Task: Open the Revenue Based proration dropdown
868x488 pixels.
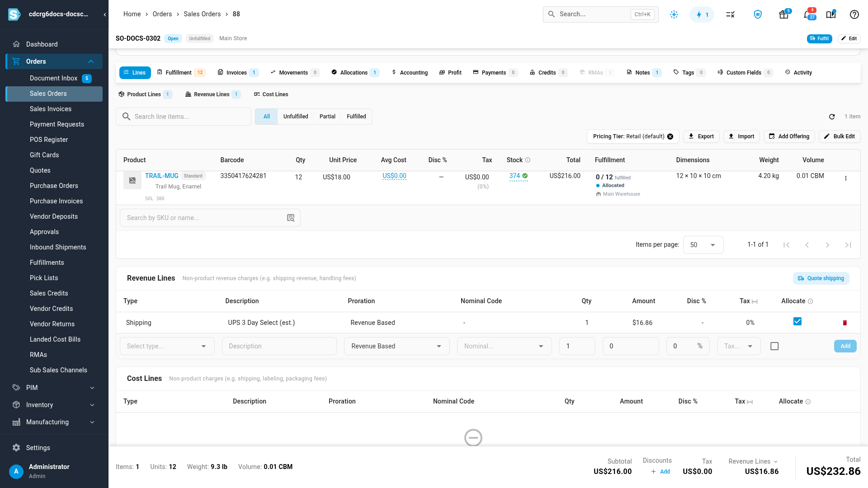Action: pos(397,346)
